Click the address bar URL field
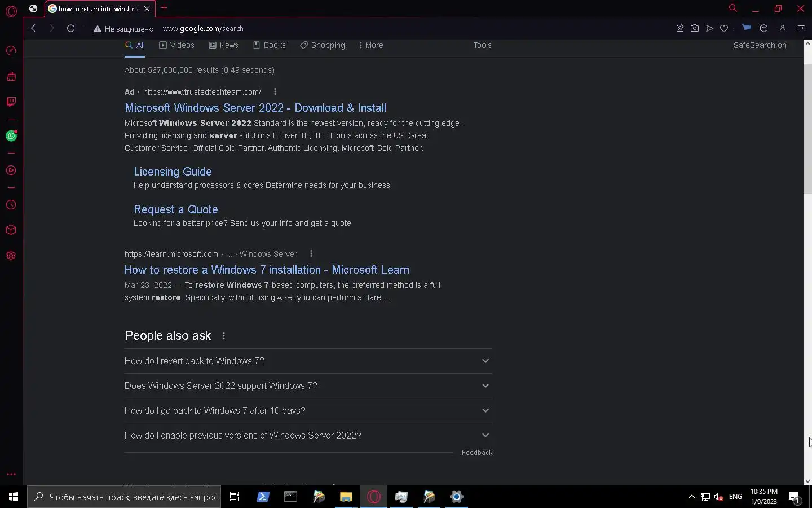The height and width of the screenshot is (508, 812). pos(203,28)
